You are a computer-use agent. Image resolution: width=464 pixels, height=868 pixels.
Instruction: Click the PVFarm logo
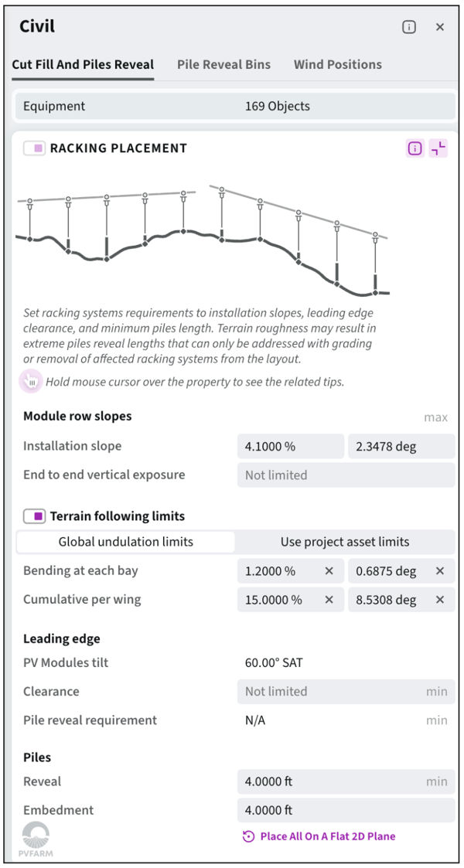36,839
